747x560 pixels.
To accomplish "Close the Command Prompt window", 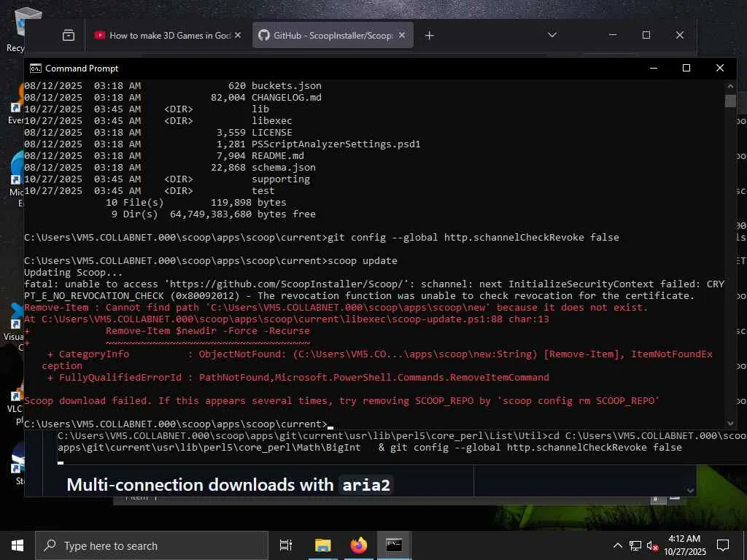I will pyautogui.click(x=720, y=68).
